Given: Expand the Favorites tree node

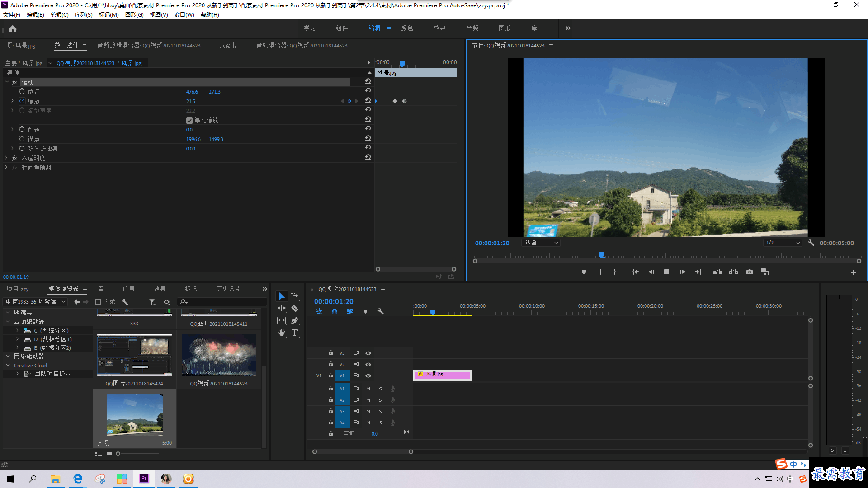Looking at the screenshot, I should [x=8, y=313].
